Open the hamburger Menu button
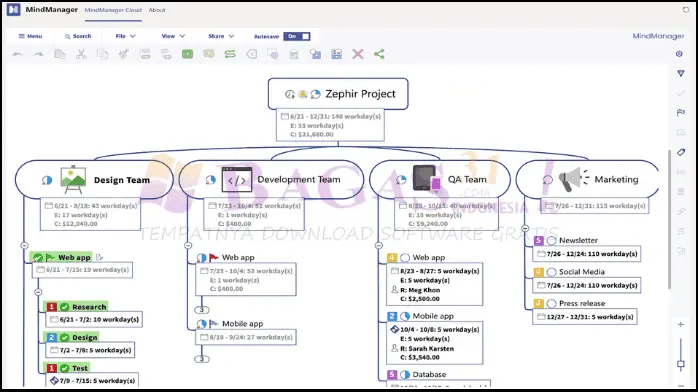The width and height of the screenshot is (698, 392). coord(30,36)
